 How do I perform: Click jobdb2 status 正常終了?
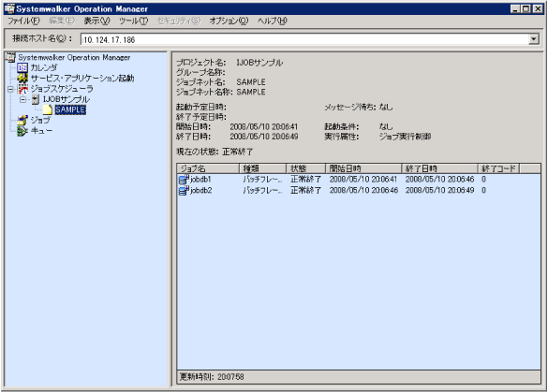point(305,191)
